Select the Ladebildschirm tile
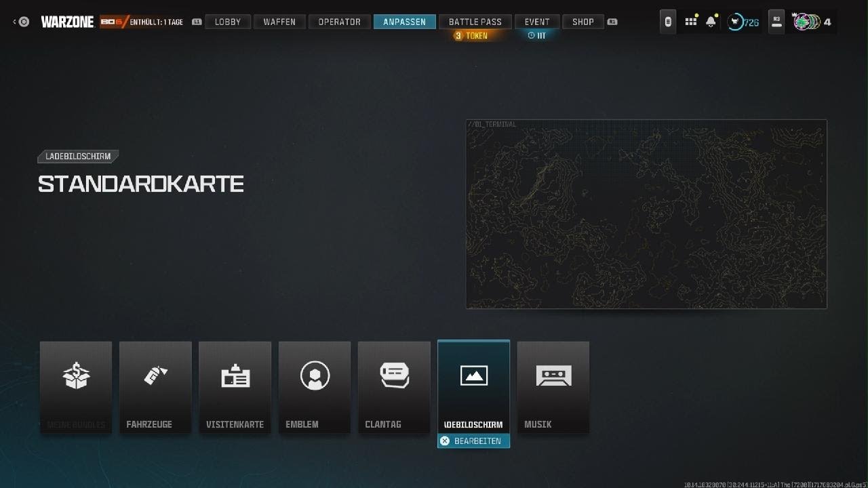This screenshot has height=488, width=868. [x=473, y=388]
